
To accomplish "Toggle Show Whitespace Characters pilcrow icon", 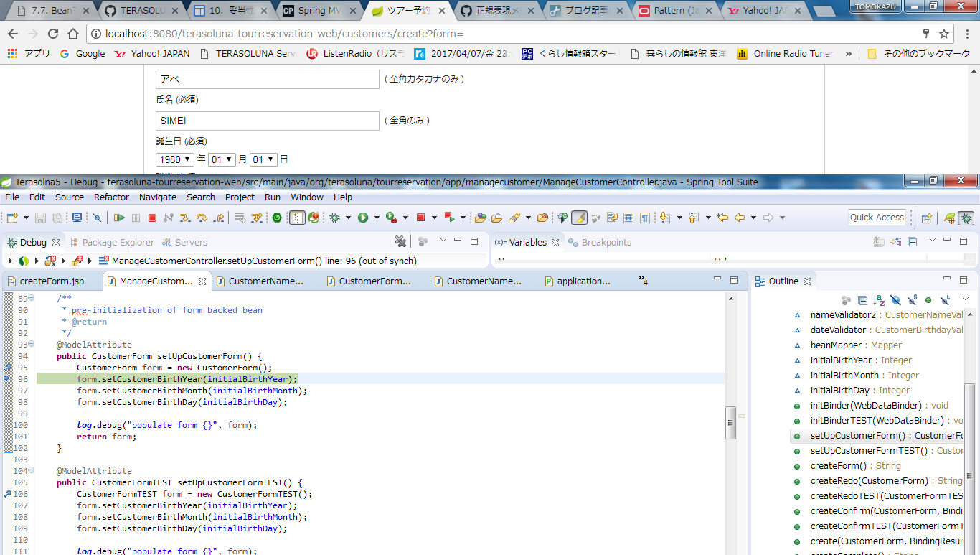I will tap(645, 218).
